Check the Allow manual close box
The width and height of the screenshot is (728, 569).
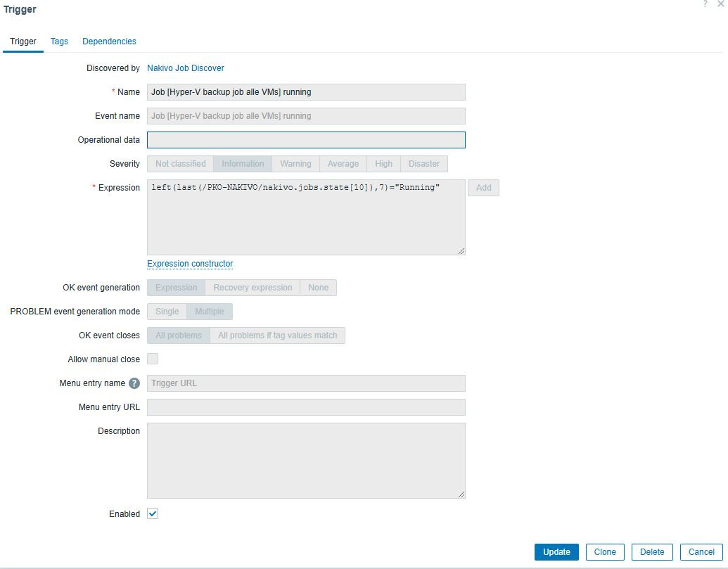pos(153,359)
